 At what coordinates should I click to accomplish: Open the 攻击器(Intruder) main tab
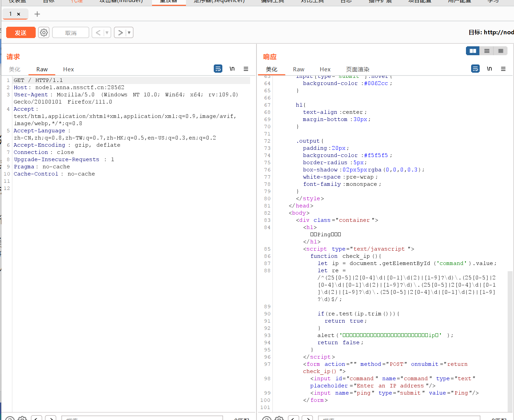click(121, 1)
